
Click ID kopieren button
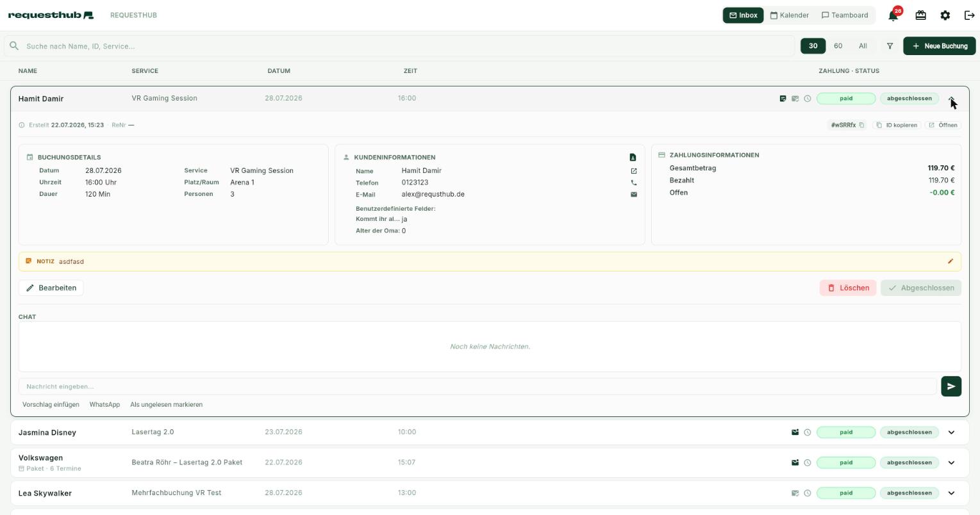pyautogui.click(x=897, y=125)
